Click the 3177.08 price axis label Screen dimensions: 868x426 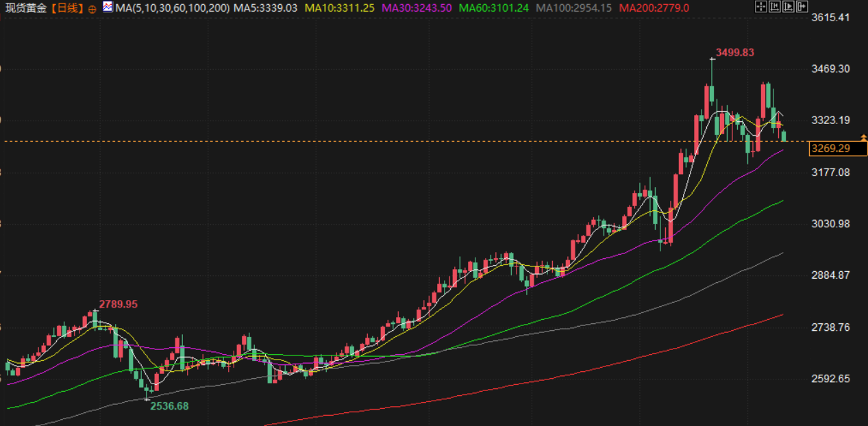point(830,172)
